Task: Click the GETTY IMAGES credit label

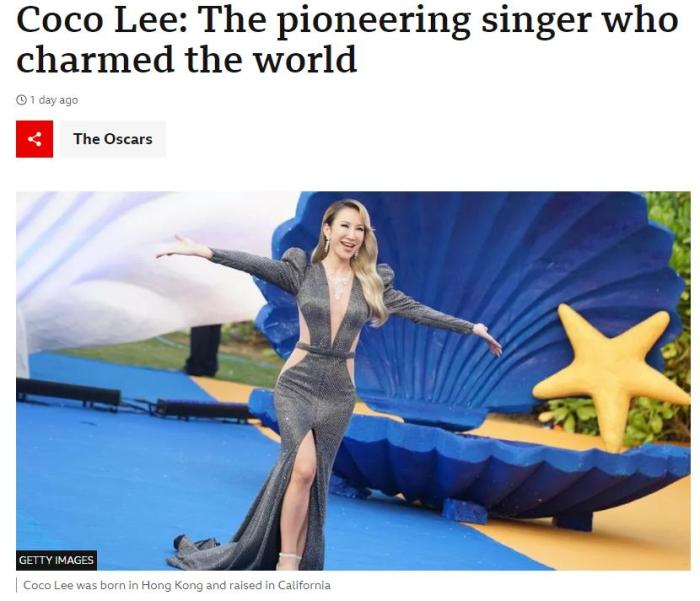Action: click(x=56, y=560)
